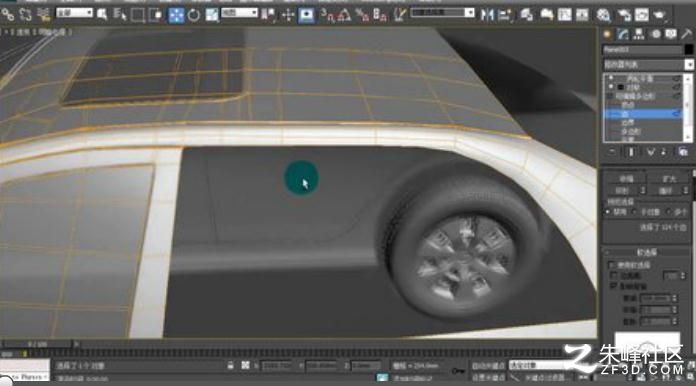The image size is (696, 386).
Task: Toggle the Affect Backfacing checkbox
Action: (614, 286)
